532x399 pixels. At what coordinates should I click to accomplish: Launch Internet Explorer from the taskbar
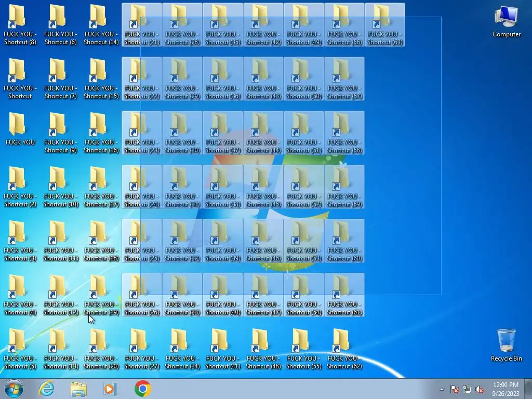pos(46,389)
